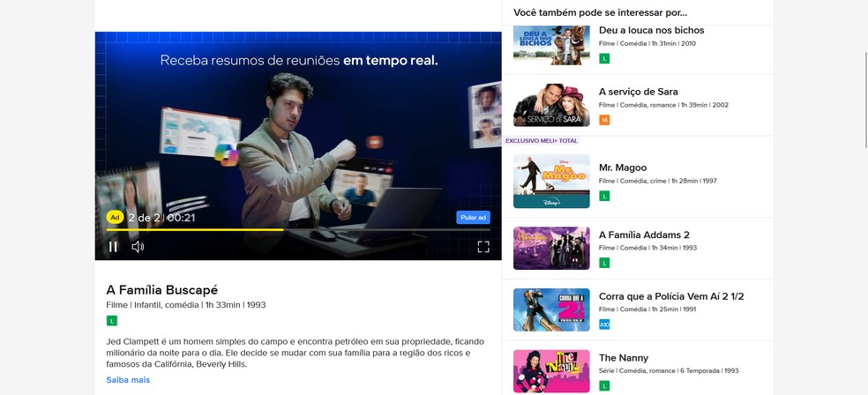Click the "Você também pode se interessar por..." heading

pos(600,12)
